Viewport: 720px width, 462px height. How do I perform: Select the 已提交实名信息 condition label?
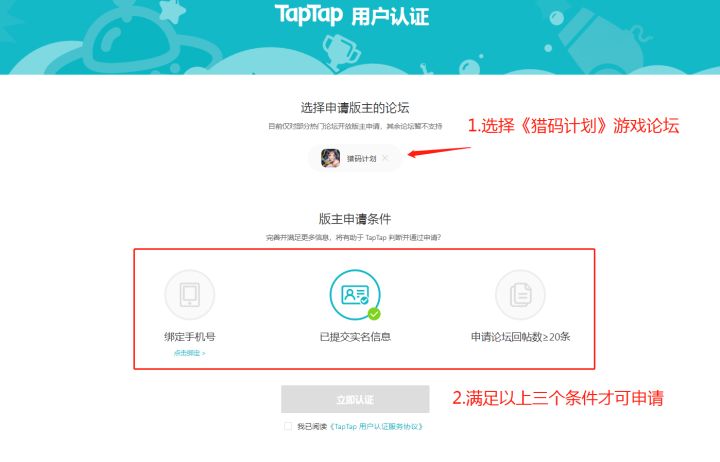click(x=355, y=337)
